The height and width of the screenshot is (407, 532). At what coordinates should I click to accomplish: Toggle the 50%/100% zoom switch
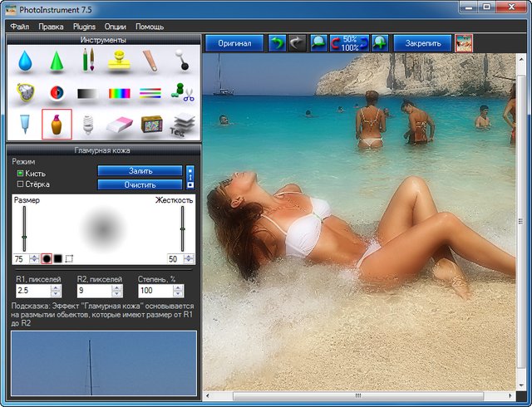click(349, 42)
